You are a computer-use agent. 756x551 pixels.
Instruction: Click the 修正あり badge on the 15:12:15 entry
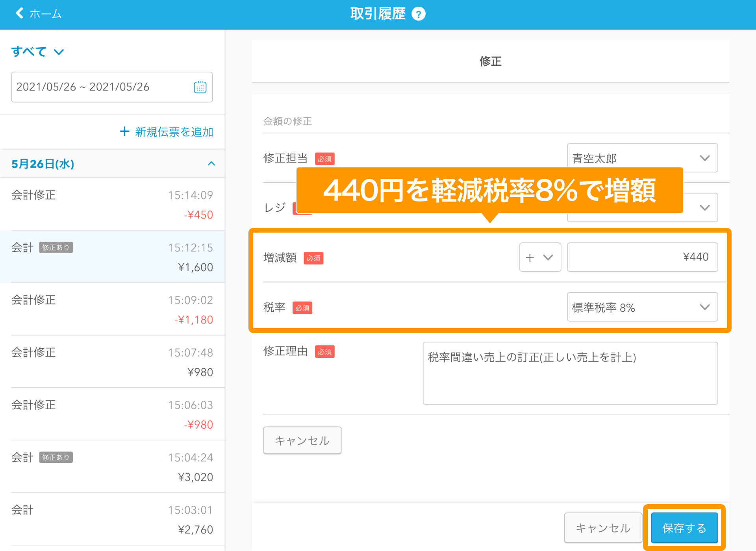pyautogui.click(x=56, y=248)
